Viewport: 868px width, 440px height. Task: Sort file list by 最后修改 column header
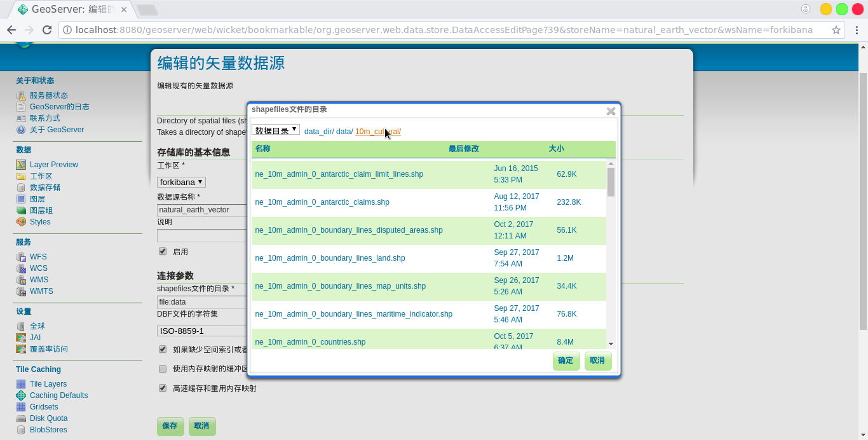tap(463, 149)
